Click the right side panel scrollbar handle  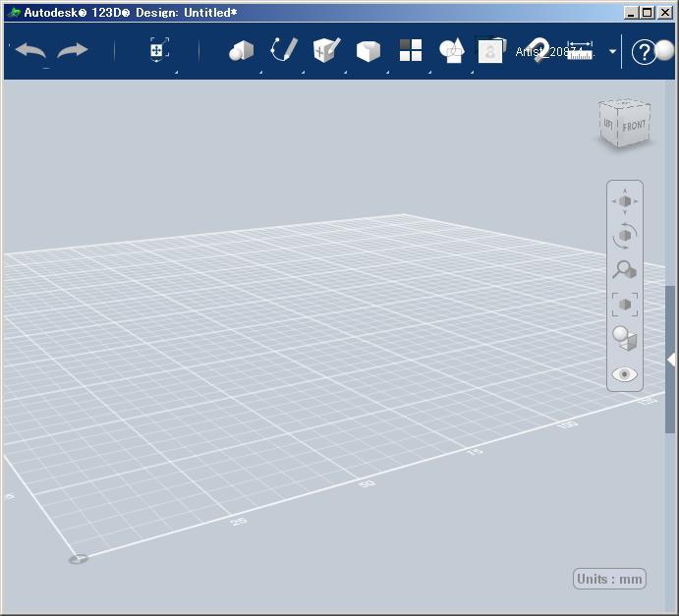coord(670,360)
